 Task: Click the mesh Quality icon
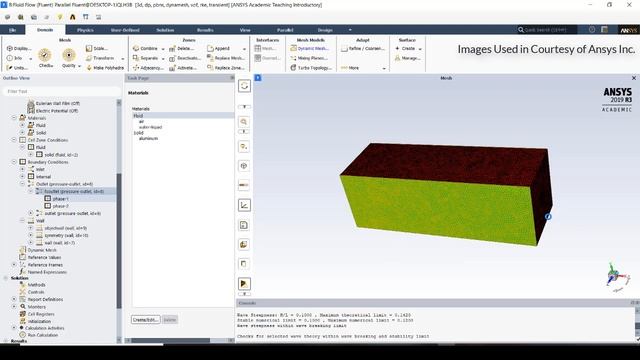(x=69, y=55)
